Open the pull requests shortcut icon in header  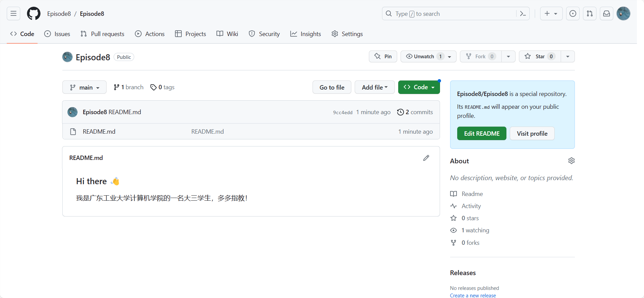click(589, 13)
